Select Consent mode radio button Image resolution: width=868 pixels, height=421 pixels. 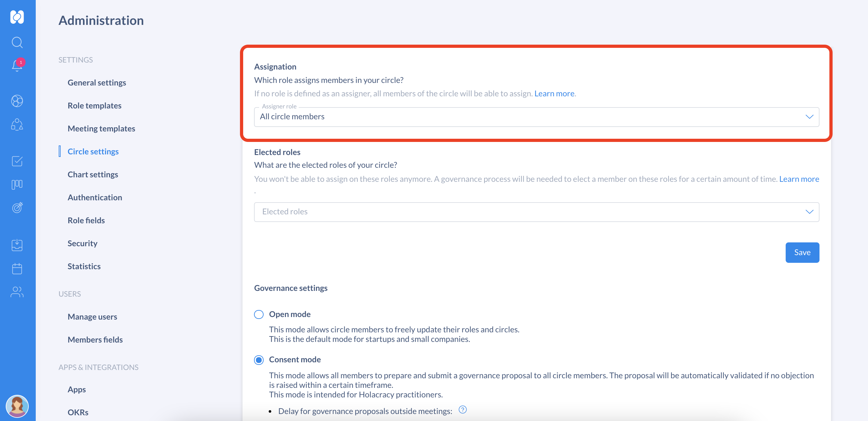259,360
